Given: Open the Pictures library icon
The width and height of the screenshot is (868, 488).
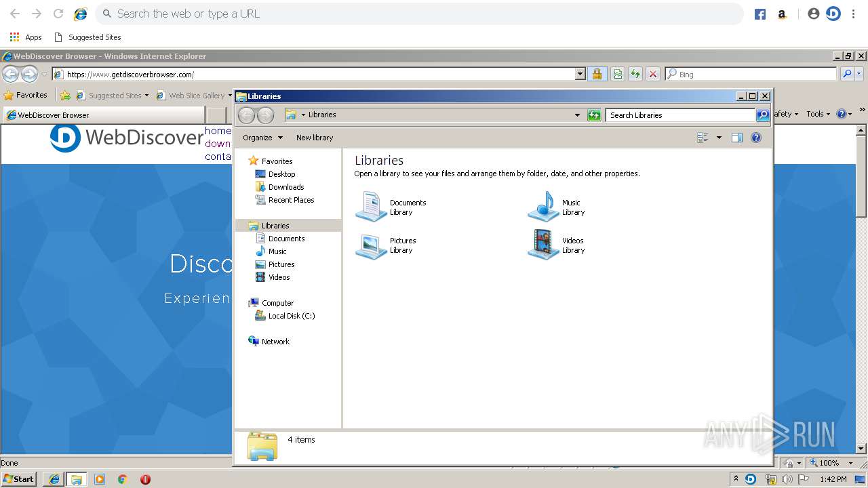Looking at the screenshot, I should pos(371,245).
